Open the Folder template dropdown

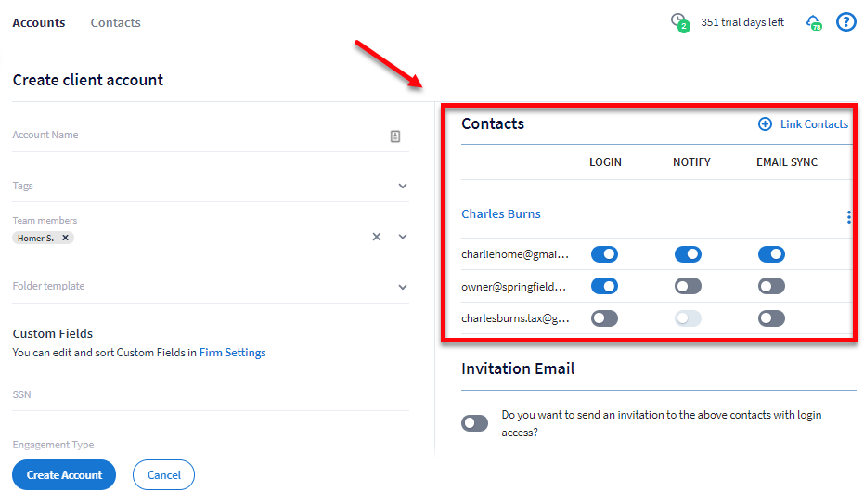403,287
